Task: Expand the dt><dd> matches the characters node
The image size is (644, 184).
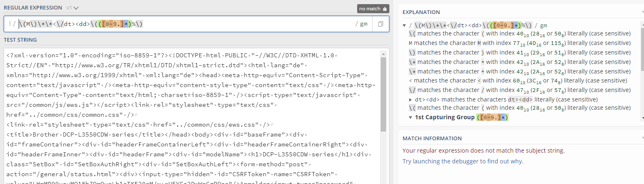Action: [410, 99]
